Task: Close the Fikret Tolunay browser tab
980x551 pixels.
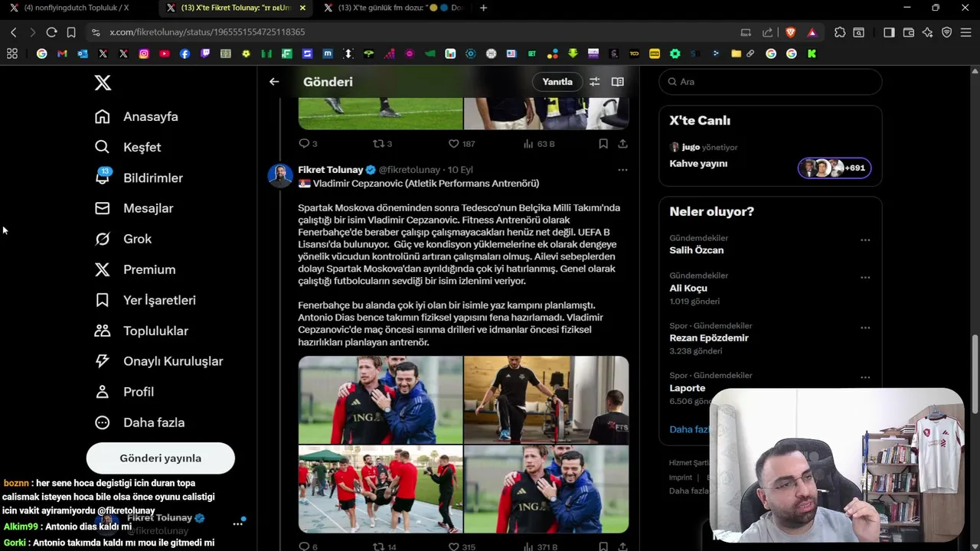Action: coord(302,8)
